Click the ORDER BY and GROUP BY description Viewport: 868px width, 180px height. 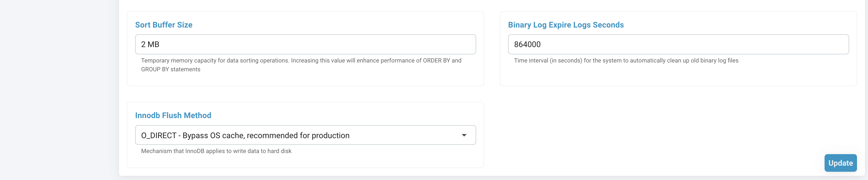point(301,65)
